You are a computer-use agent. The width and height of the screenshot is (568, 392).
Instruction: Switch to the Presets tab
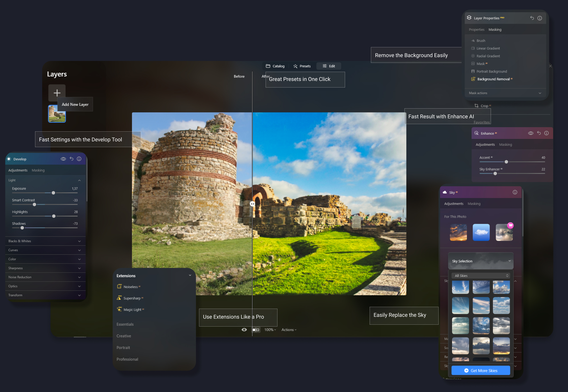tap(302, 66)
